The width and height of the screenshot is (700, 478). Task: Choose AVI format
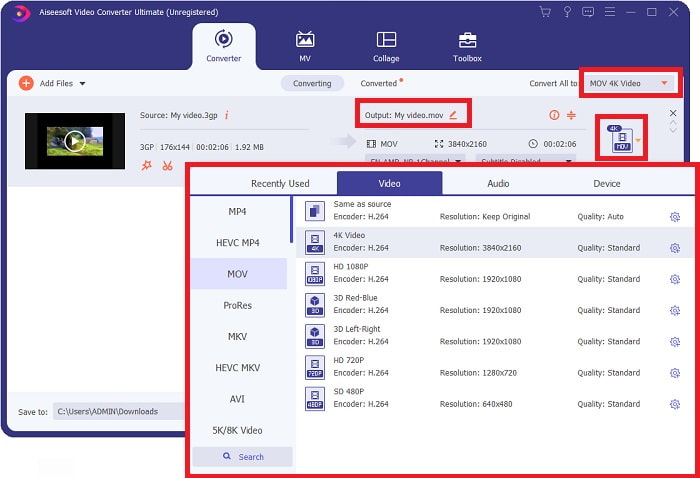[238, 399]
